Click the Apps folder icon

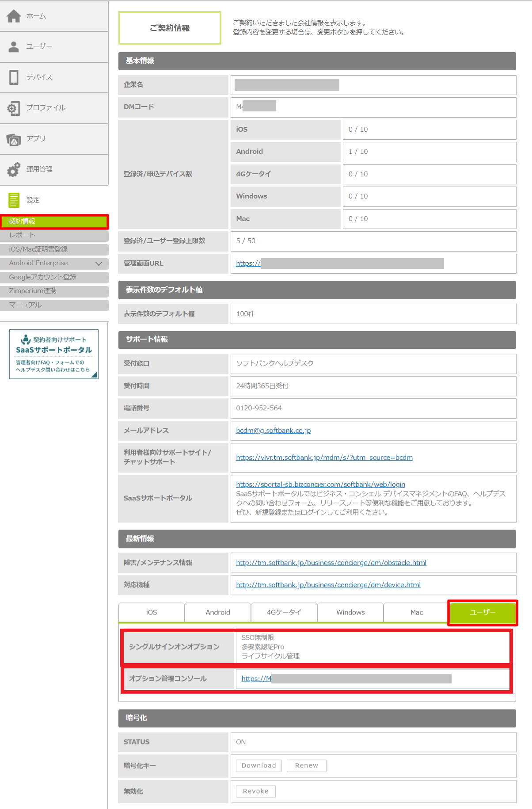tap(14, 139)
